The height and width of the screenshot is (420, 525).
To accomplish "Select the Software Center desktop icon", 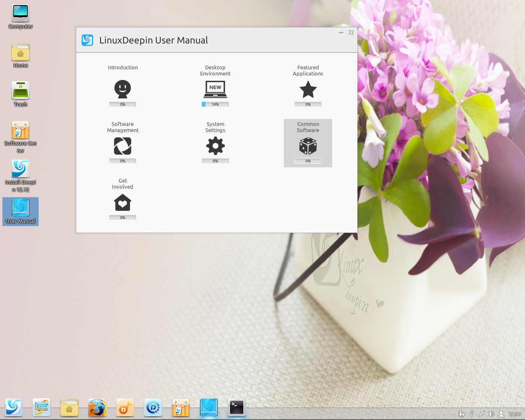I will coord(21,137).
